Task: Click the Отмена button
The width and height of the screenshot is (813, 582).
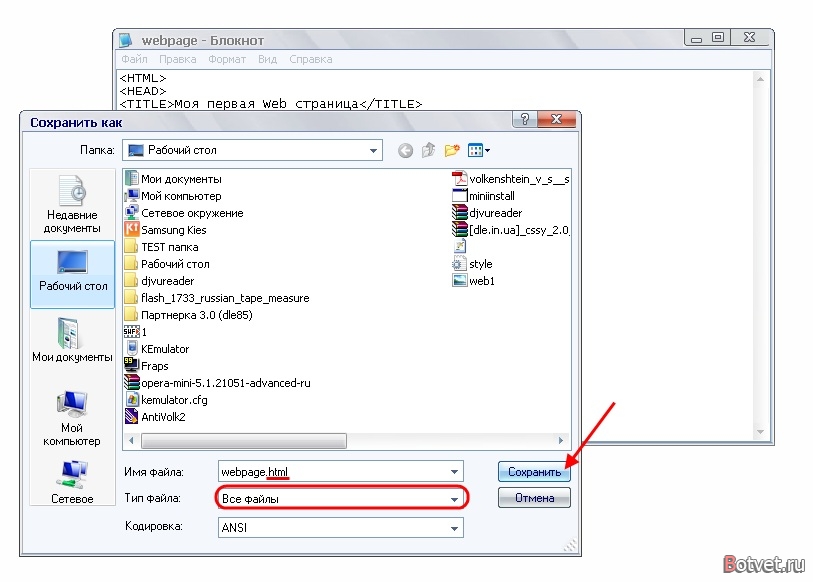Action: 534,498
